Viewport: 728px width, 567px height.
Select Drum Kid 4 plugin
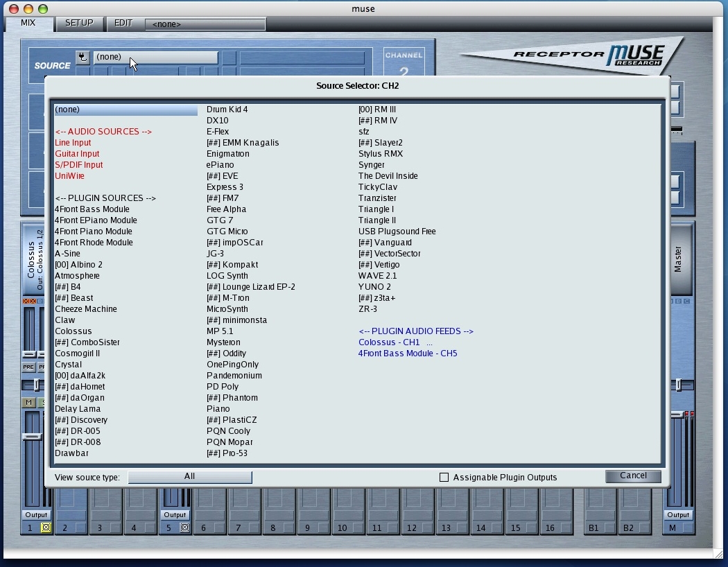coord(227,110)
